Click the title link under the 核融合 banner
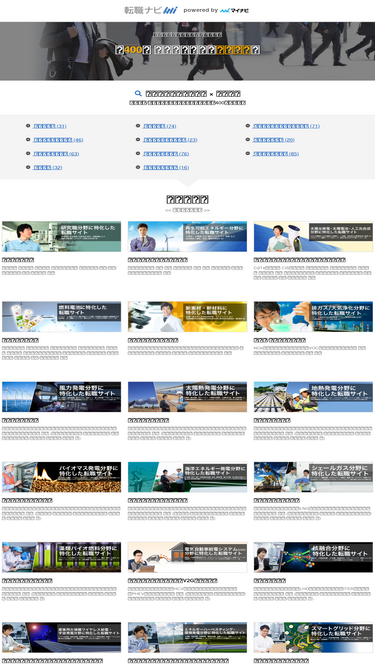375x667 pixels. click(270, 581)
